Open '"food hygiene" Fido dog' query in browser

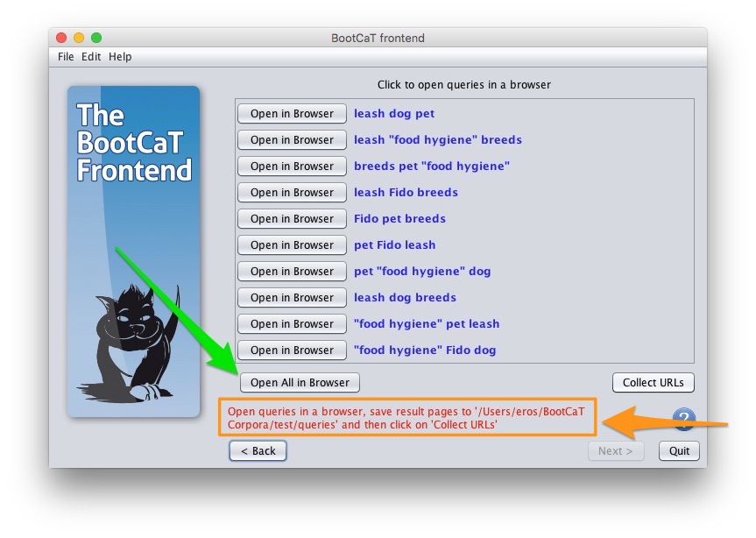pyautogui.click(x=292, y=350)
